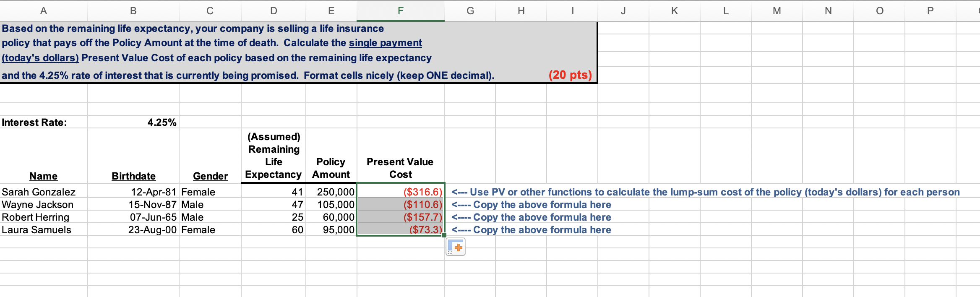
Task: Select column C header
Action: coord(210,11)
